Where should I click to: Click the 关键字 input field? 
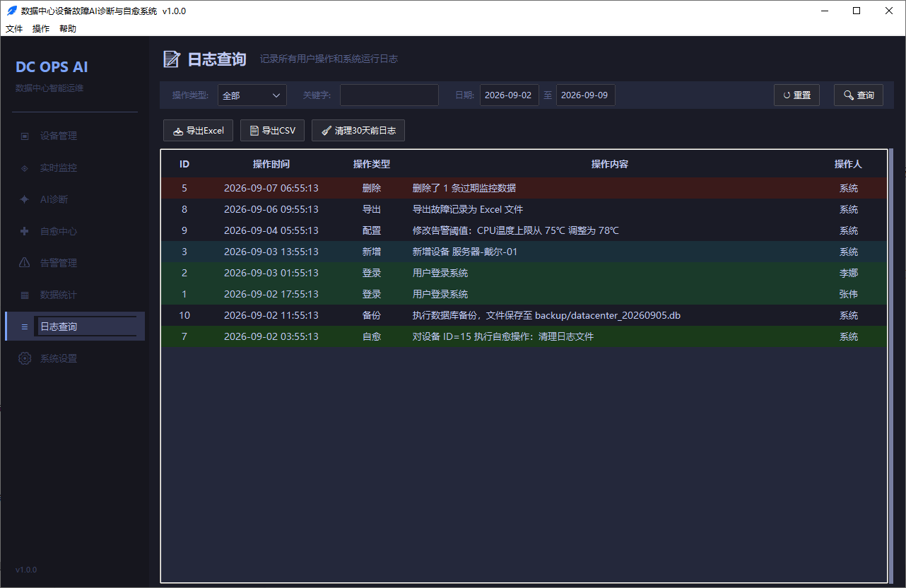pyautogui.click(x=389, y=95)
